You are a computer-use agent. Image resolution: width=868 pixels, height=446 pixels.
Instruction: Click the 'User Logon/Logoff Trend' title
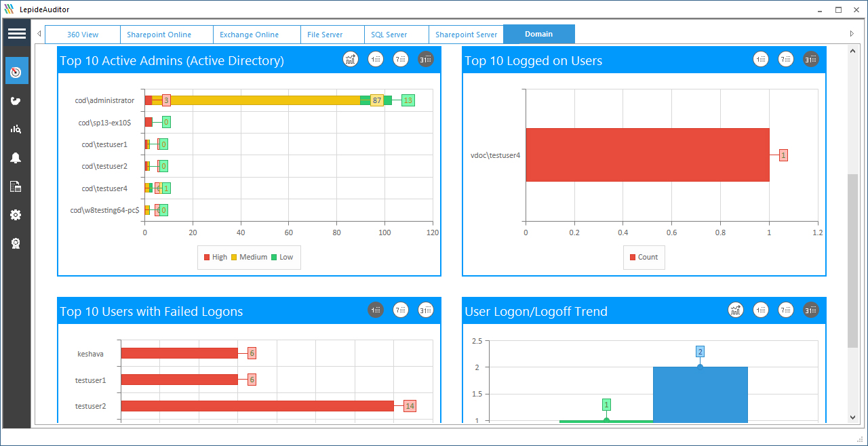536,311
